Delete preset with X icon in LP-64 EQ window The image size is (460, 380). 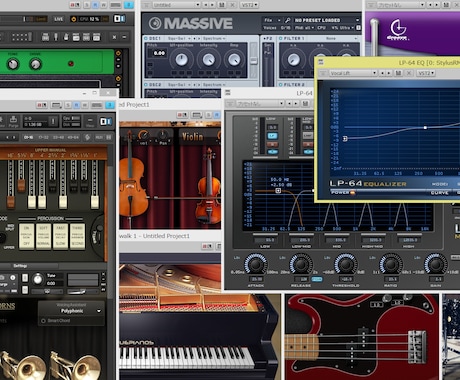409,73
